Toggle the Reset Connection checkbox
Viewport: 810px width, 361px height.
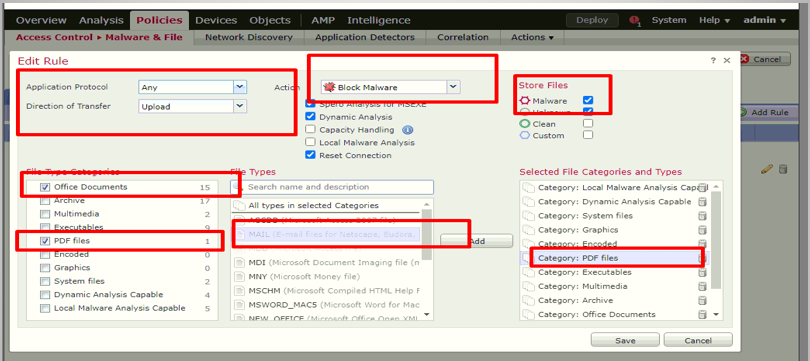310,155
